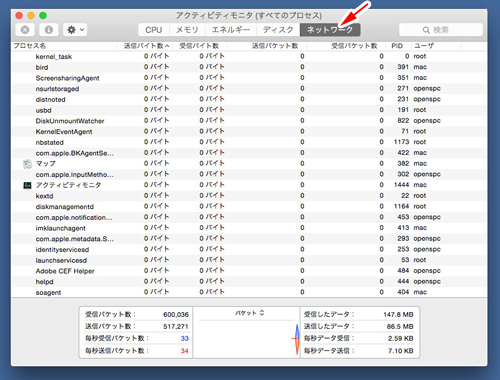Viewport: 500px width, 380px height.
Task: Select the ネットワーク tab
Action: point(330,30)
